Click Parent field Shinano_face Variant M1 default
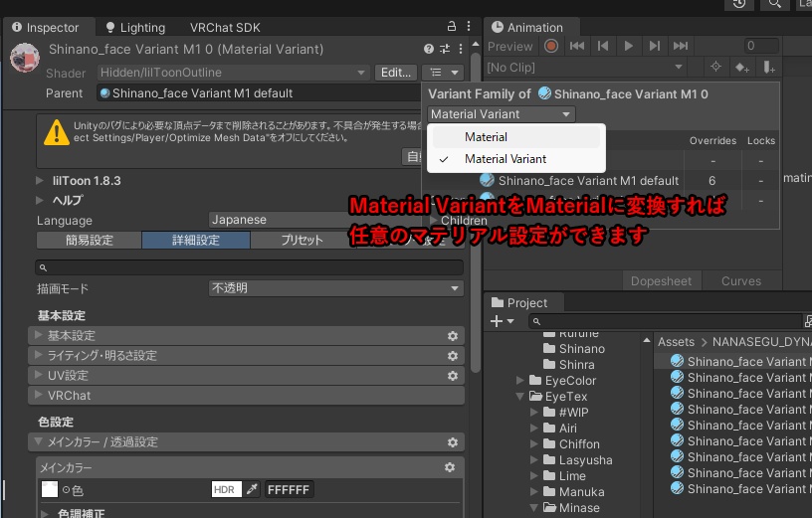The image size is (812, 518). 259,93
